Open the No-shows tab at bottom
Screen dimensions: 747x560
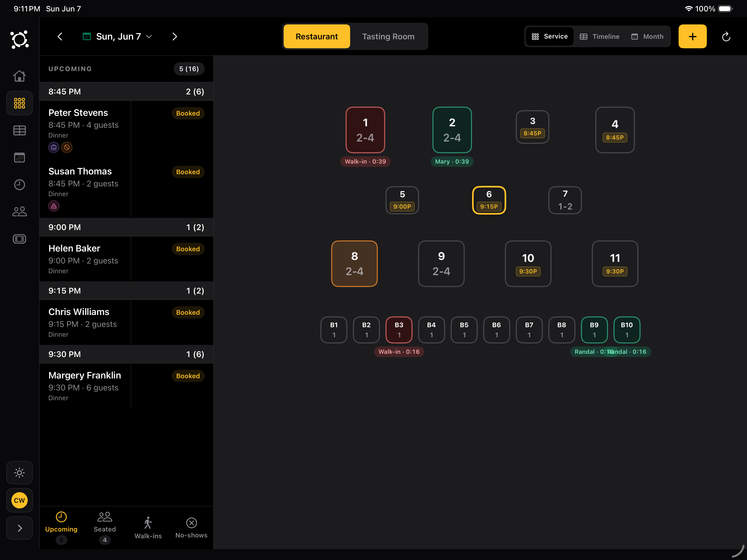(x=191, y=528)
